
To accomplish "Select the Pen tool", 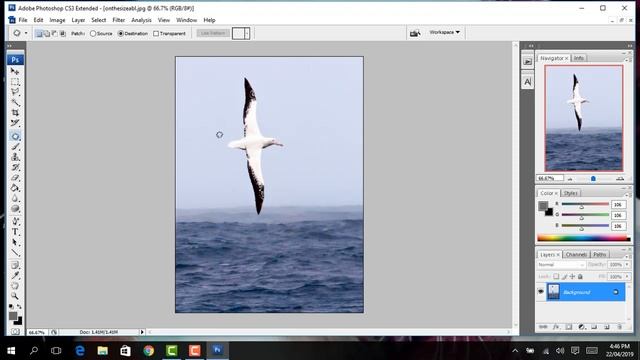I will click(15, 221).
